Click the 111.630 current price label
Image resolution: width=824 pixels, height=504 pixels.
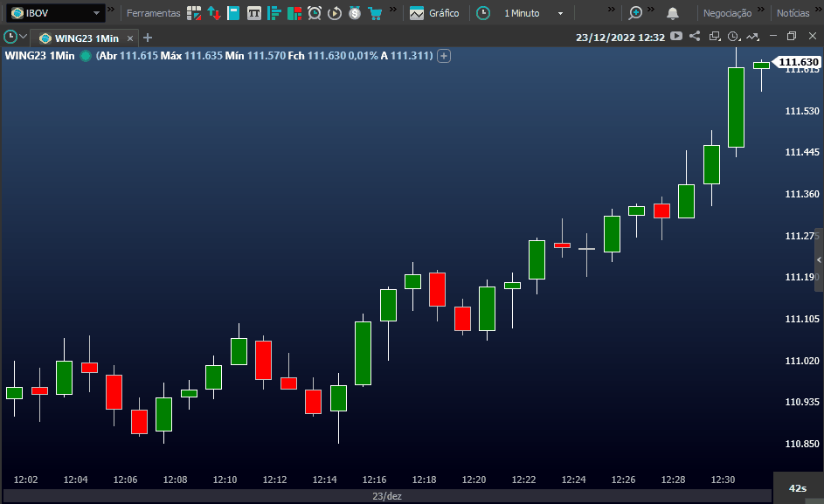coord(797,62)
